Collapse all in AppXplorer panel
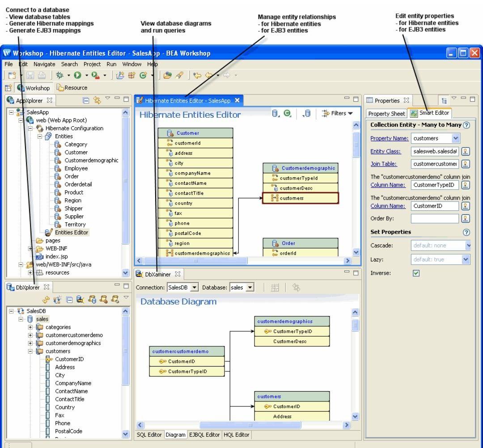Viewport: 483px width, 448px height. [x=86, y=100]
